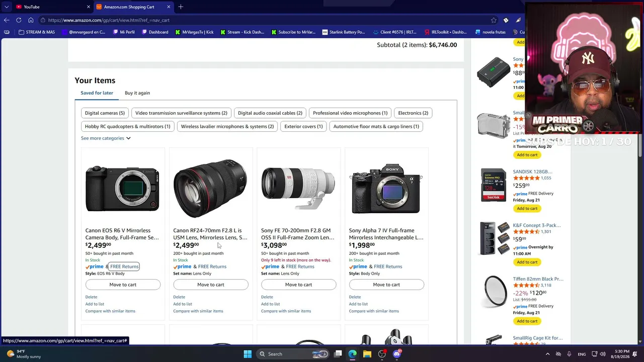Click the browser back arrow
644x362 pixels.
7,20
